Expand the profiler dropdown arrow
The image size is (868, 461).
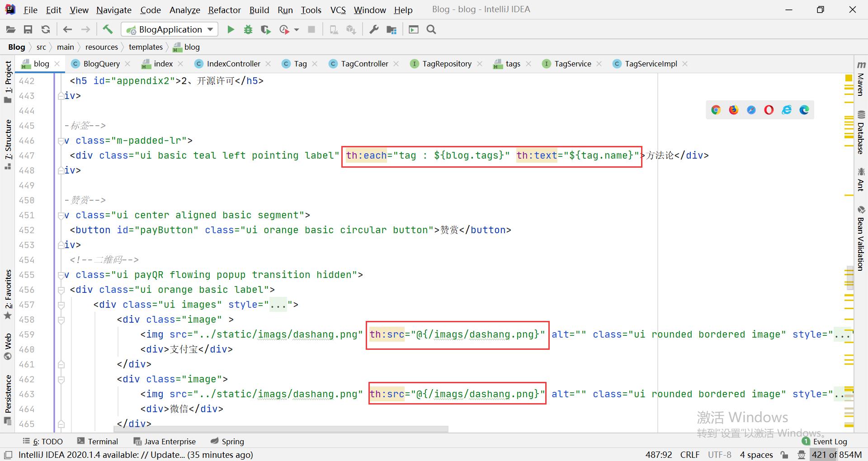tap(297, 29)
